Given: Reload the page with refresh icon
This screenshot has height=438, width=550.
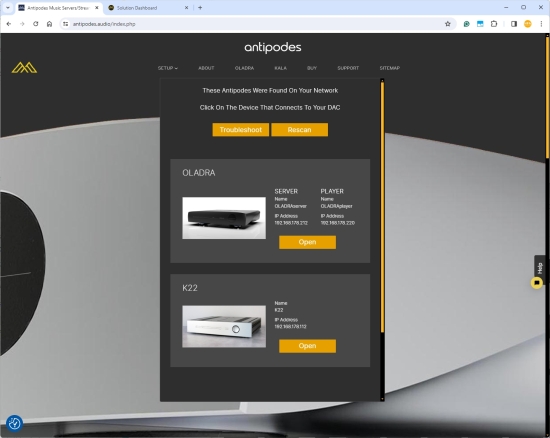Looking at the screenshot, I should pyautogui.click(x=36, y=24).
